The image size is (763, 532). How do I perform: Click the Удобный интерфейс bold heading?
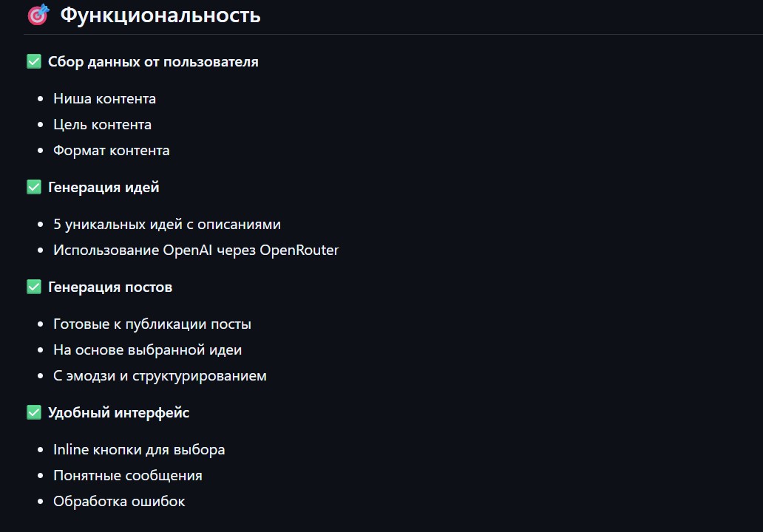click(x=119, y=413)
